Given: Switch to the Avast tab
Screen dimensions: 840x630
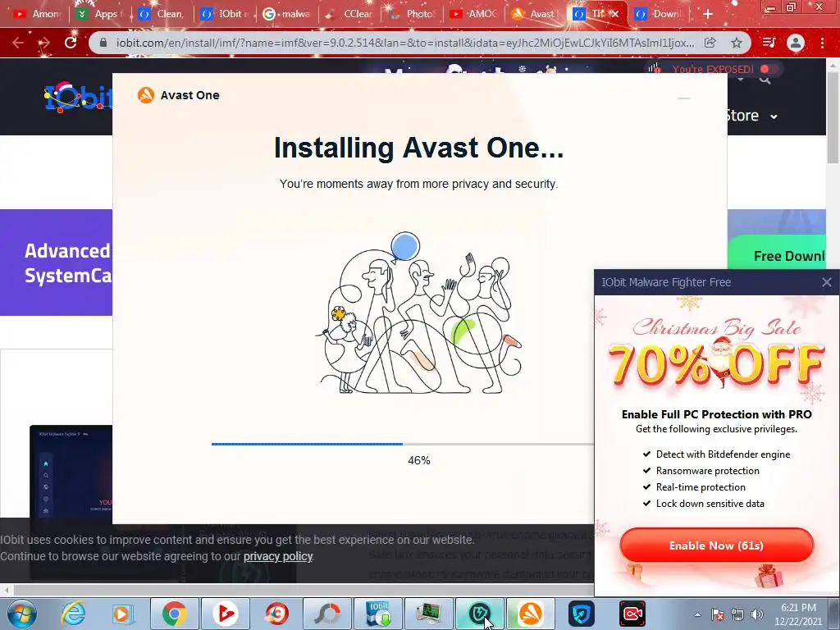Looking at the screenshot, I should [x=534, y=14].
